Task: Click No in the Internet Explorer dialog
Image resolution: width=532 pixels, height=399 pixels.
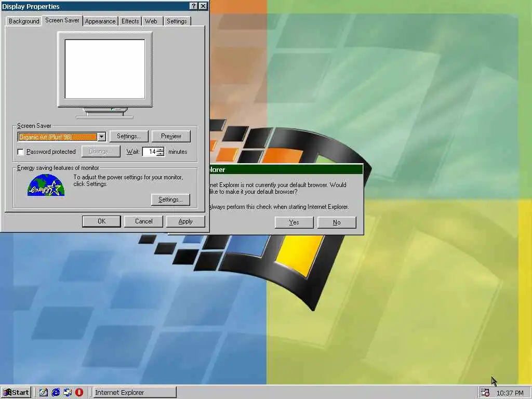Action: (x=337, y=222)
